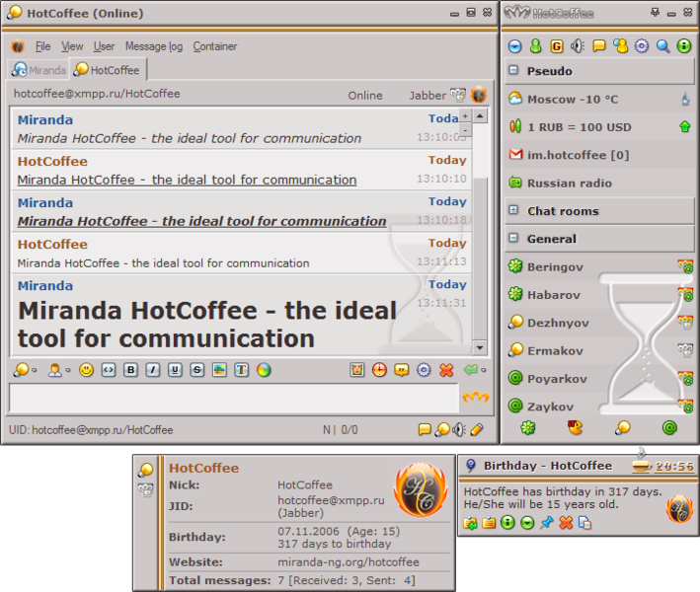700x592 pixels.
Task: Click the plus button in message log corner
Action: click(x=465, y=116)
